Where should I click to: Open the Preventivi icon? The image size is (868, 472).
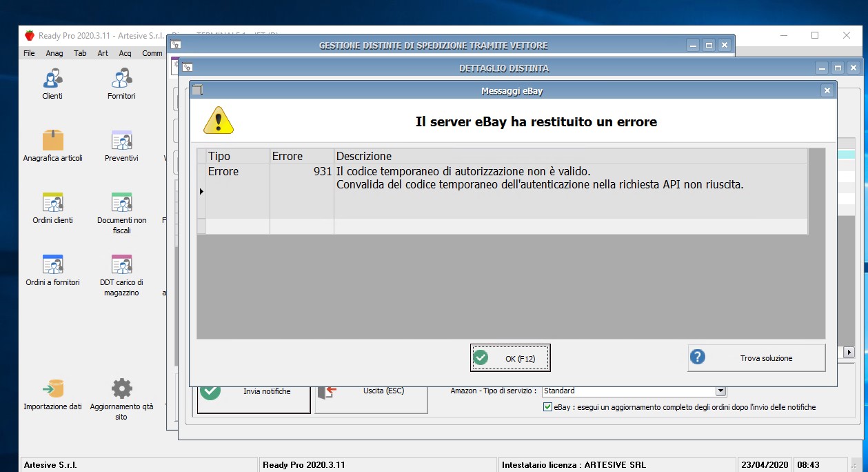[121, 140]
